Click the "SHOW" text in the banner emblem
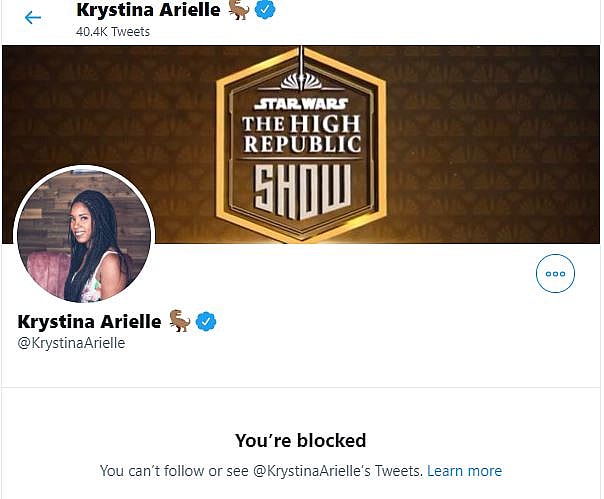The width and height of the screenshot is (604, 499). [x=301, y=189]
